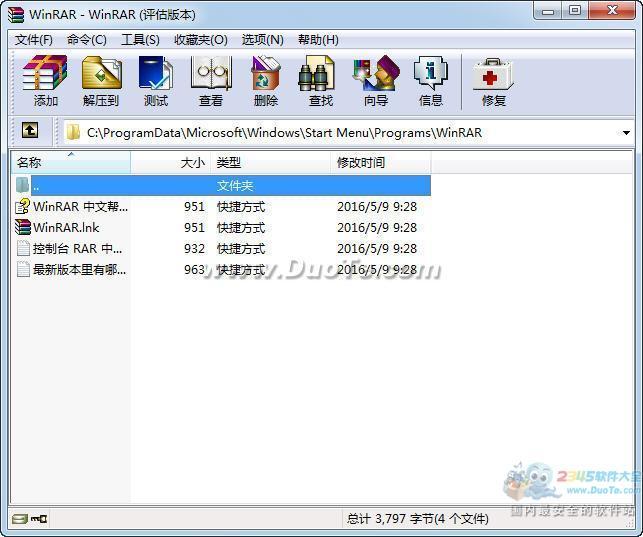643x537 pixels.
Task: Select the WinRAR 中文帮... file name
Action: tap(80, 207)
